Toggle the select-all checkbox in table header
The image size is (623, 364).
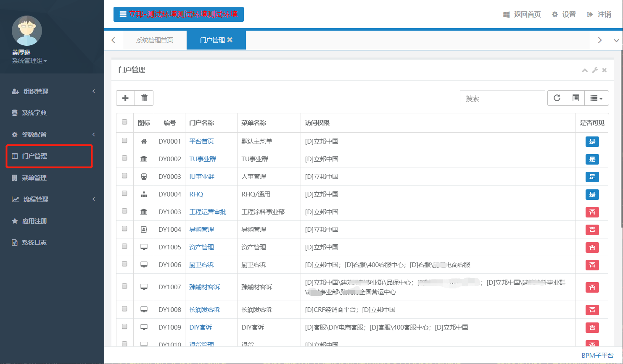pyautogui.click(x=124, y=122)
